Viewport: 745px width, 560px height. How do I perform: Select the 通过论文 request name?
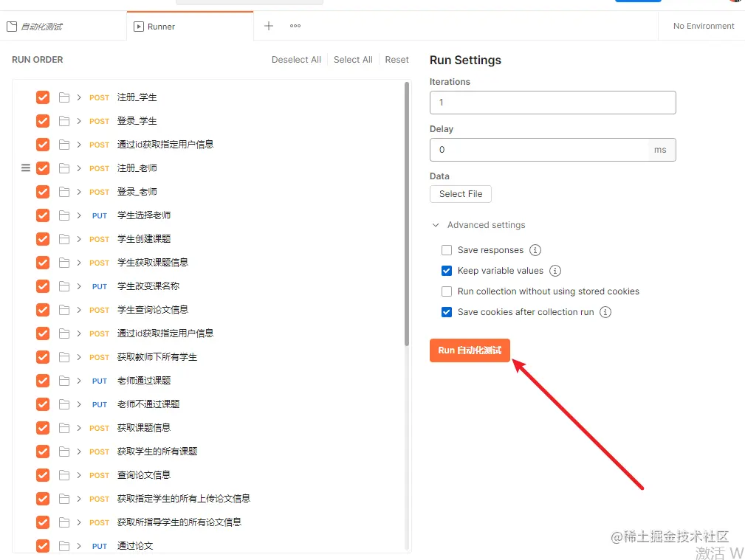pyautogui.click(x=135, y=546)
